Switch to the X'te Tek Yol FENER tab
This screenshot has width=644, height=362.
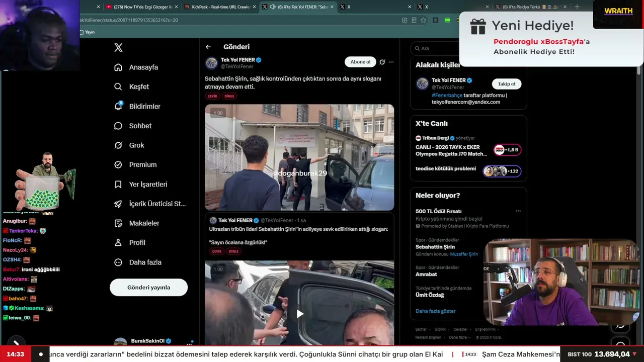(298, 7)
